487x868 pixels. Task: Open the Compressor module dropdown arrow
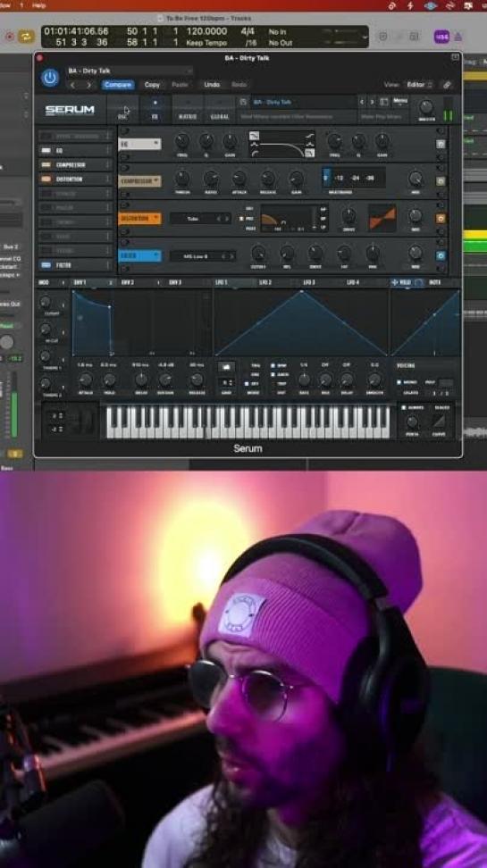click(x=156, y=181)
